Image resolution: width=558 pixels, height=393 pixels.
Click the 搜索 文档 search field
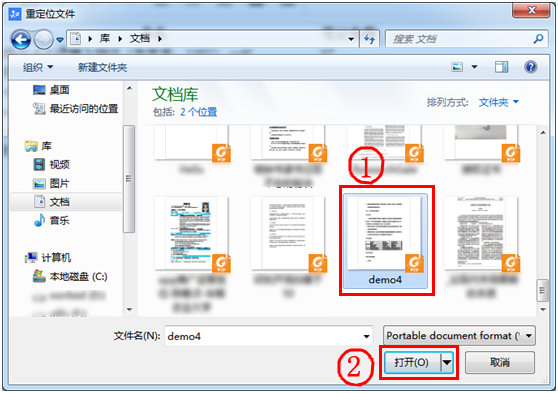[459, 39]
